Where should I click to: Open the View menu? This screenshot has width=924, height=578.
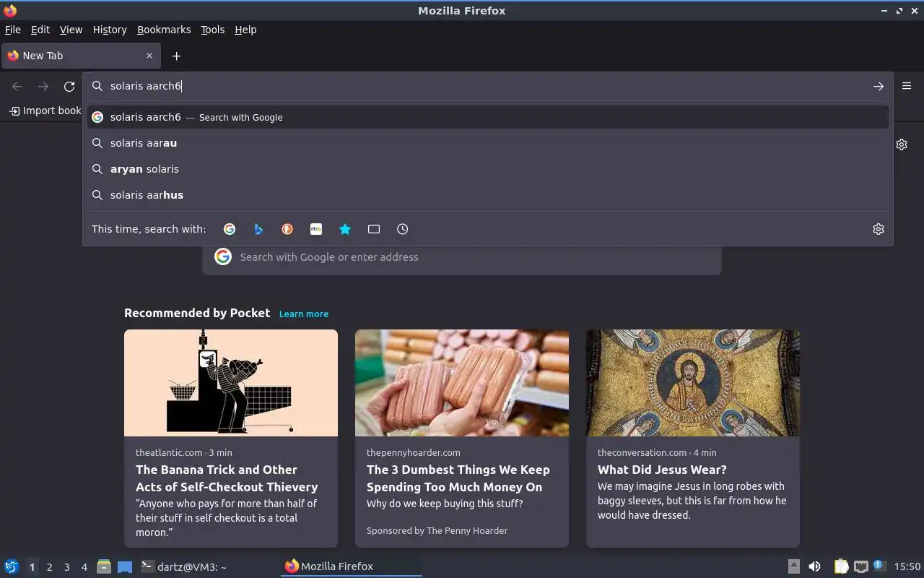tap(71, 30)
